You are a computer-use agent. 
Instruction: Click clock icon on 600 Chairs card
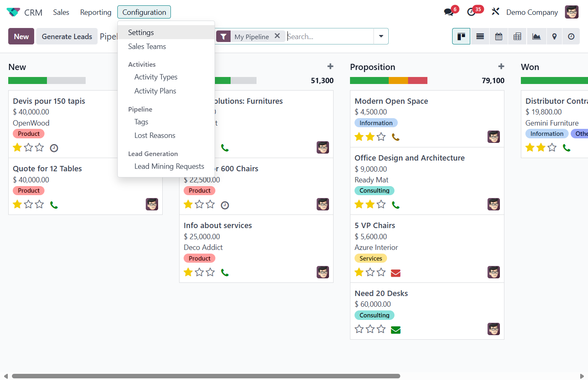coord(225,205)
